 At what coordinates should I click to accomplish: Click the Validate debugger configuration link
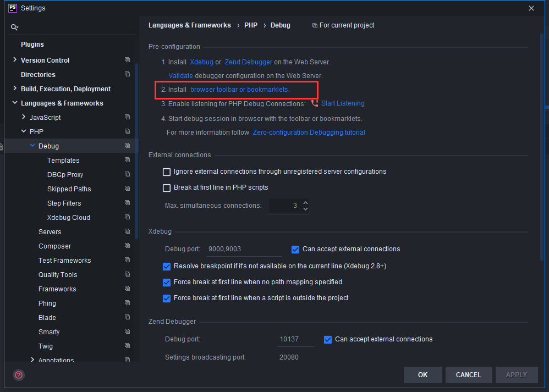180,76
